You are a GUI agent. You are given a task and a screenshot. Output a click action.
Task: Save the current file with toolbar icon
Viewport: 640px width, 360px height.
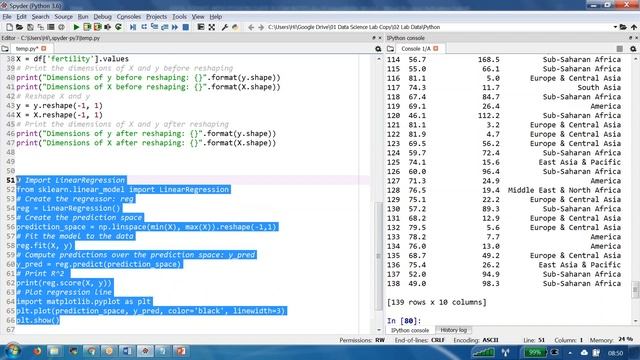coord(30,27)
